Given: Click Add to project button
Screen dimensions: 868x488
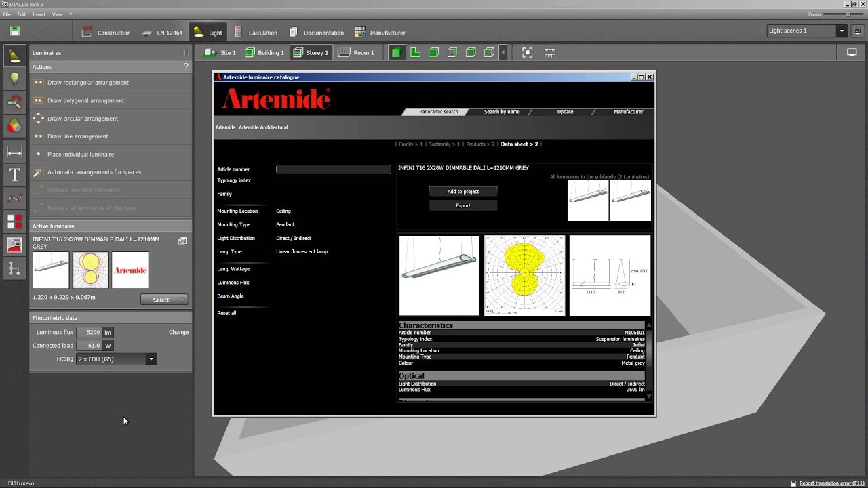Looking at the screenshot, I should [463, 192].
